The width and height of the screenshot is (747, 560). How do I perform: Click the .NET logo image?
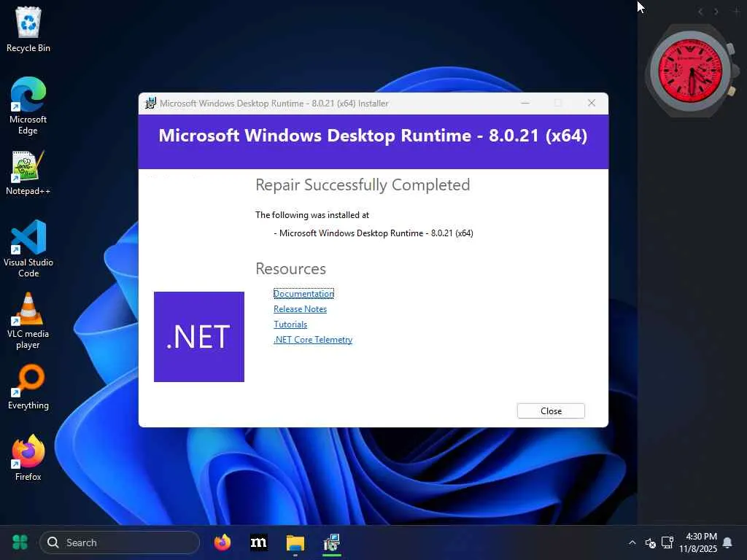pyautogui.click(x=199, y=337)
